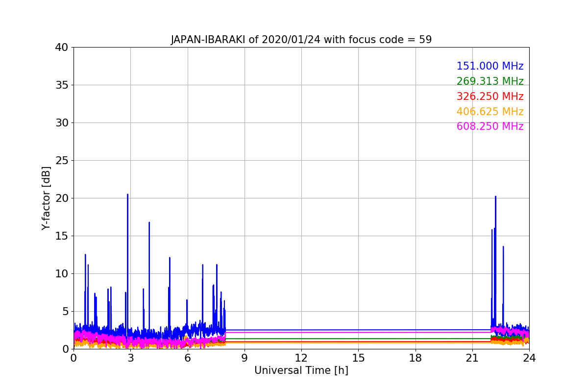Click the y-axis tick label 30
The height and width of the screenshot is (392, 588).
click(x=61, y=123)
